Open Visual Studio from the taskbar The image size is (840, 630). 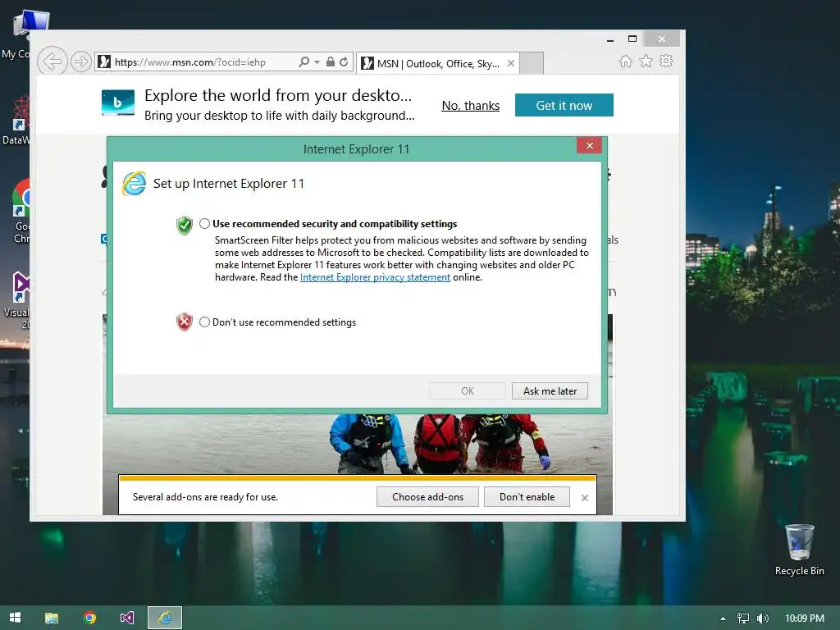coord(127,618)
